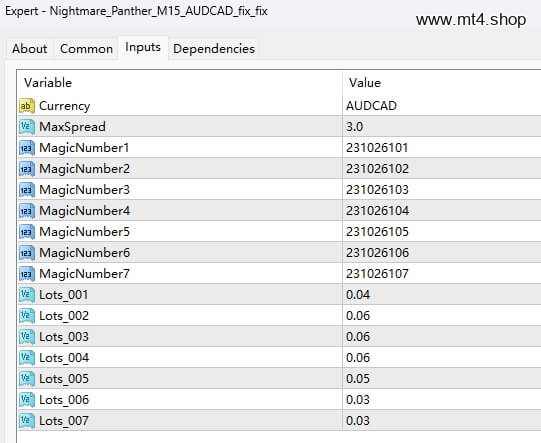541x443 pixels.
Task: Click the Value column header
Action: [x=365, y=83]
